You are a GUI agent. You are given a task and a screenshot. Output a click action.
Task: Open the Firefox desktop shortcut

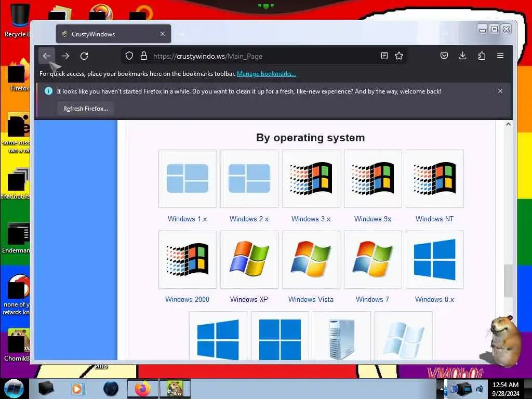point(19,75)
